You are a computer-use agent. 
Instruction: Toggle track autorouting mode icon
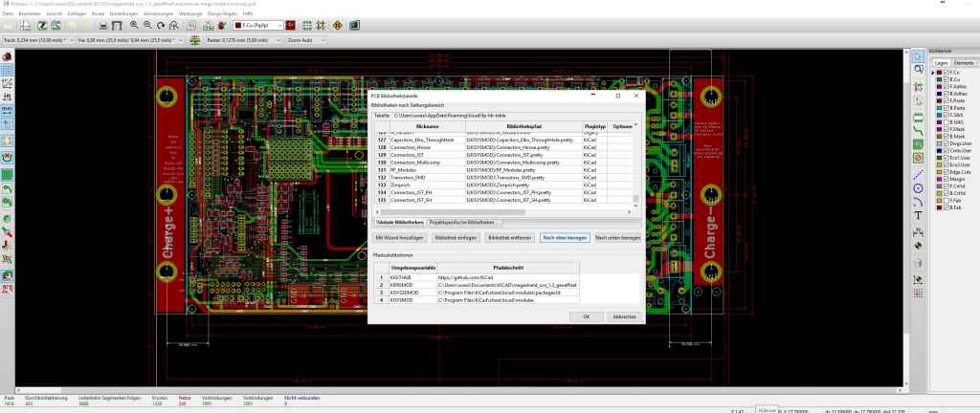coord(321,26)
